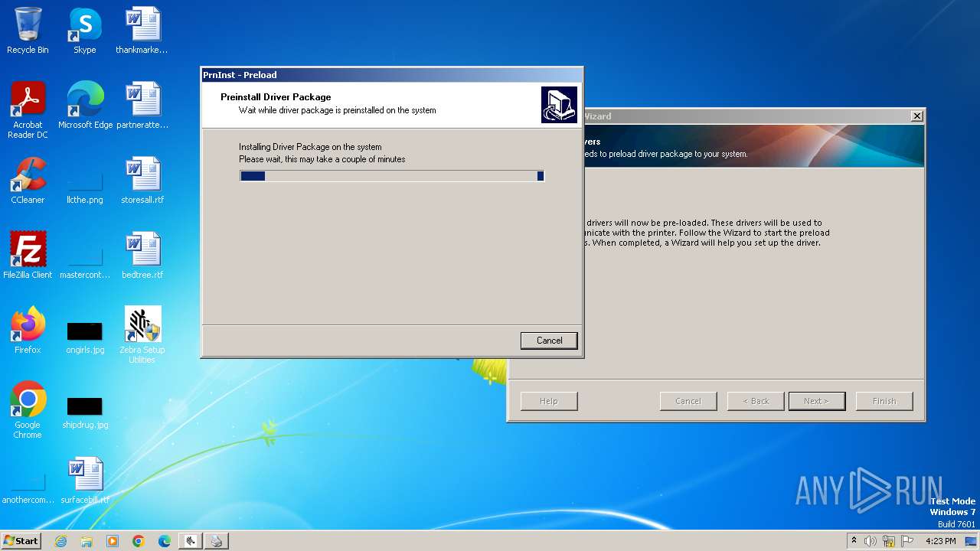Click the Show desktop button

(x=972, y=541)
